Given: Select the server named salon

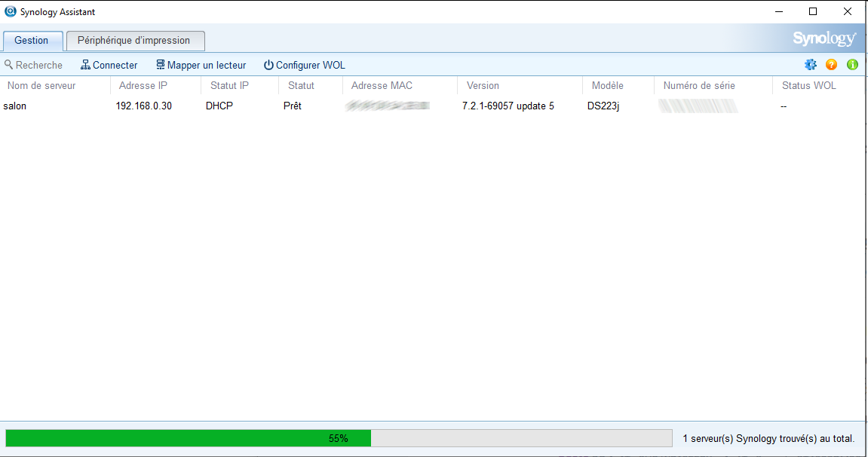Looking at the screenshot, I should pos(15,106).
